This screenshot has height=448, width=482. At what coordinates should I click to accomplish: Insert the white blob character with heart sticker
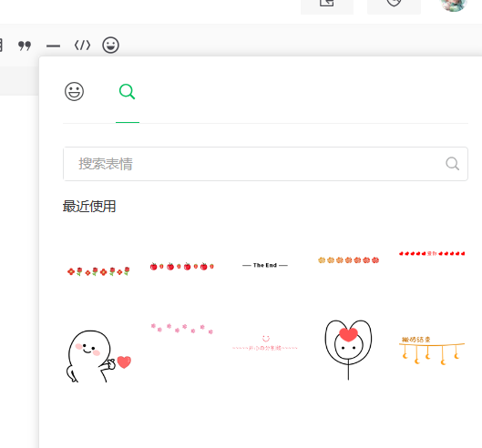(x=98, y=356)
